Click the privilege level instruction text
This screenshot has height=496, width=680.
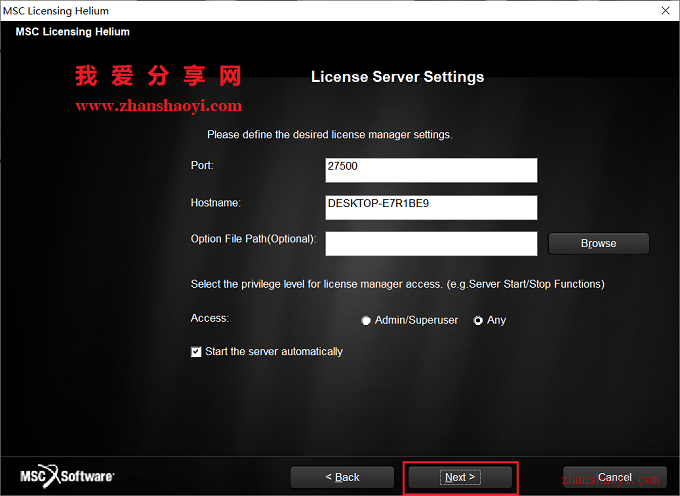tap(397, 284)
